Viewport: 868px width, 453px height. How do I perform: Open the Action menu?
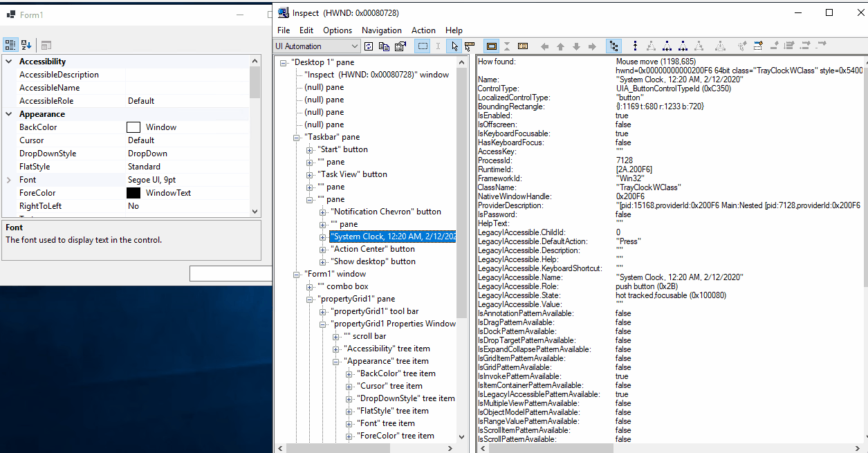click(423, 30)
